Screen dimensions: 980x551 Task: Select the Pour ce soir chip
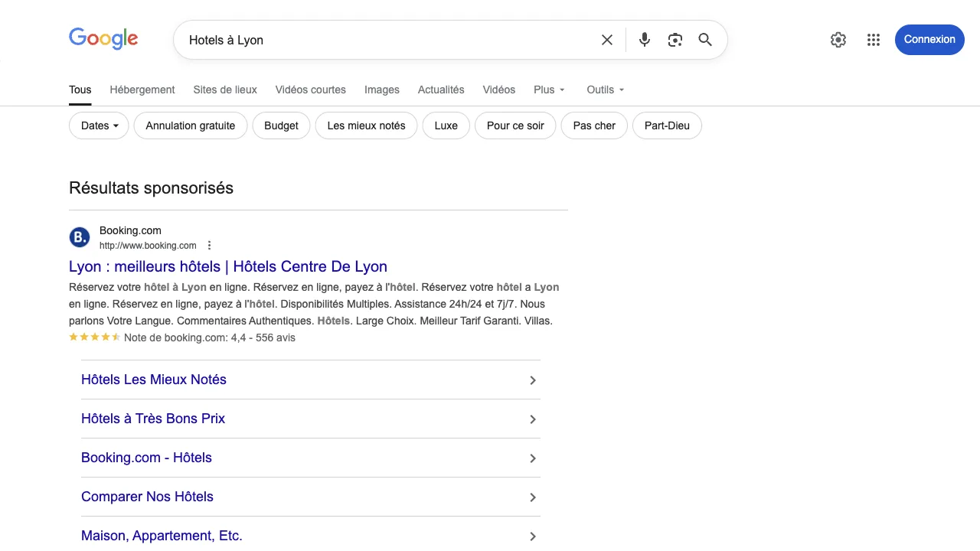click(x=515, y=126)
